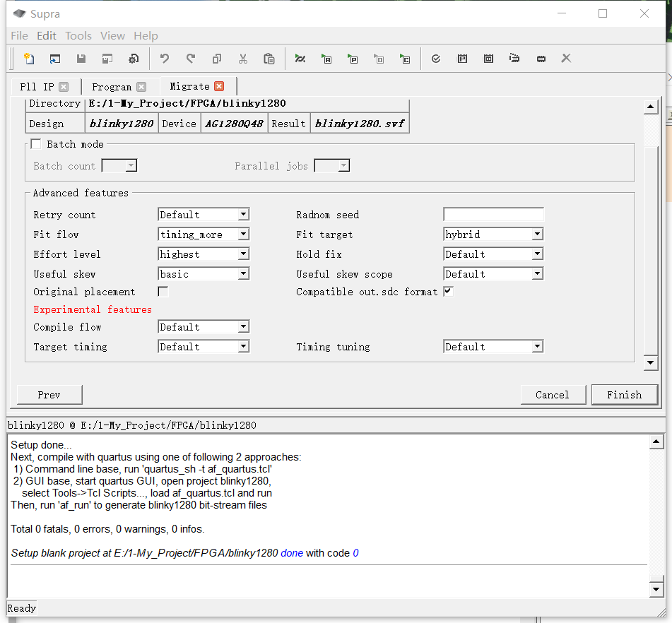Click the Redo arrow icon
The image size is (672, 623).
coord(191,59)
